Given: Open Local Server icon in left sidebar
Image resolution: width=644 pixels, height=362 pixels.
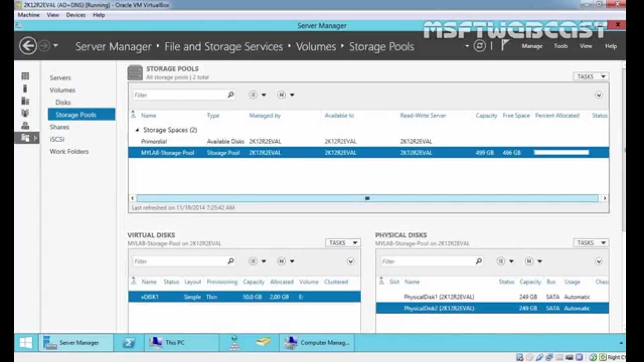Looking at the screenshot, I should 25,88.
